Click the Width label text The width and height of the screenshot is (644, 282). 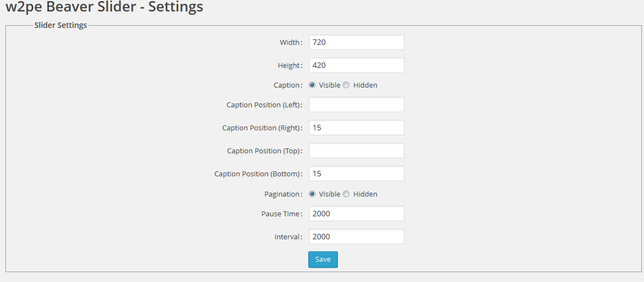click(x=290, y=43)
